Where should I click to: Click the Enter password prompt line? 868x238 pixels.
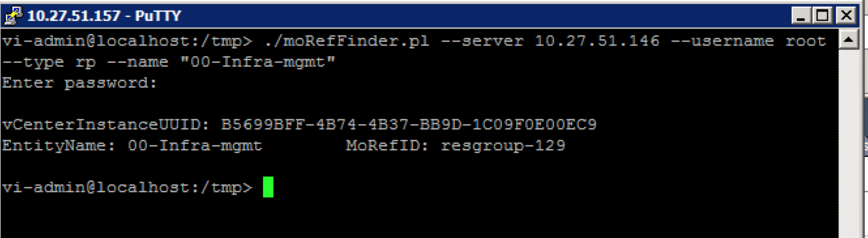pyautogui.click(x=80, y=84)
